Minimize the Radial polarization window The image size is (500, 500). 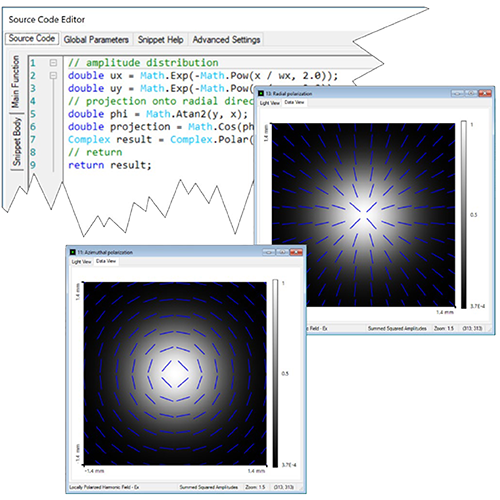coord(458,94)
